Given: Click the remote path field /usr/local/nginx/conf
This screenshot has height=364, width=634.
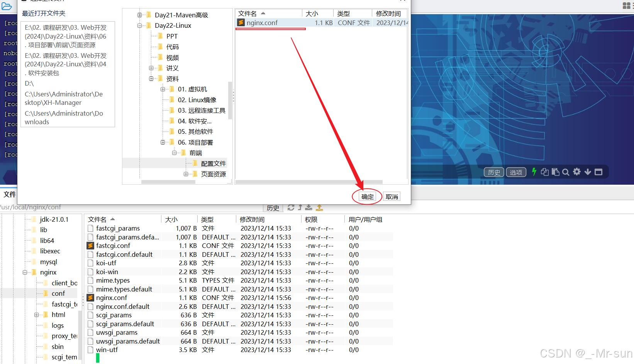Looking at the screenshot, I should pyautogui.click(x=131, y=207).
